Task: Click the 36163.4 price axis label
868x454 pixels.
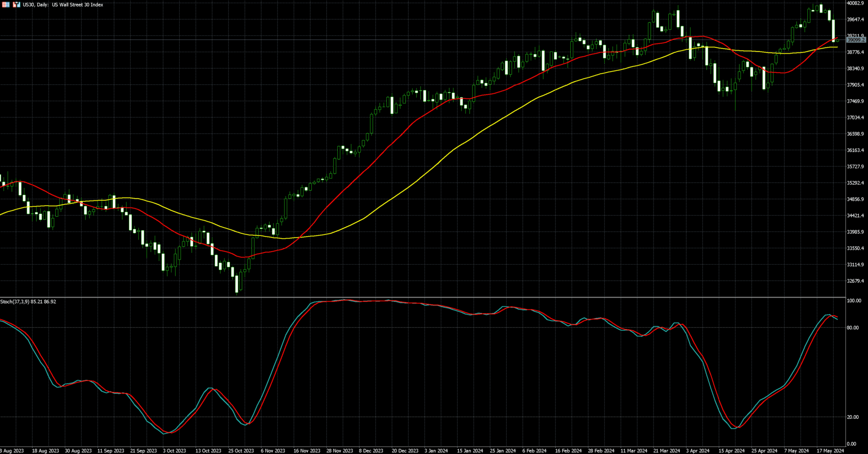Action: click(x=855, y=150)
